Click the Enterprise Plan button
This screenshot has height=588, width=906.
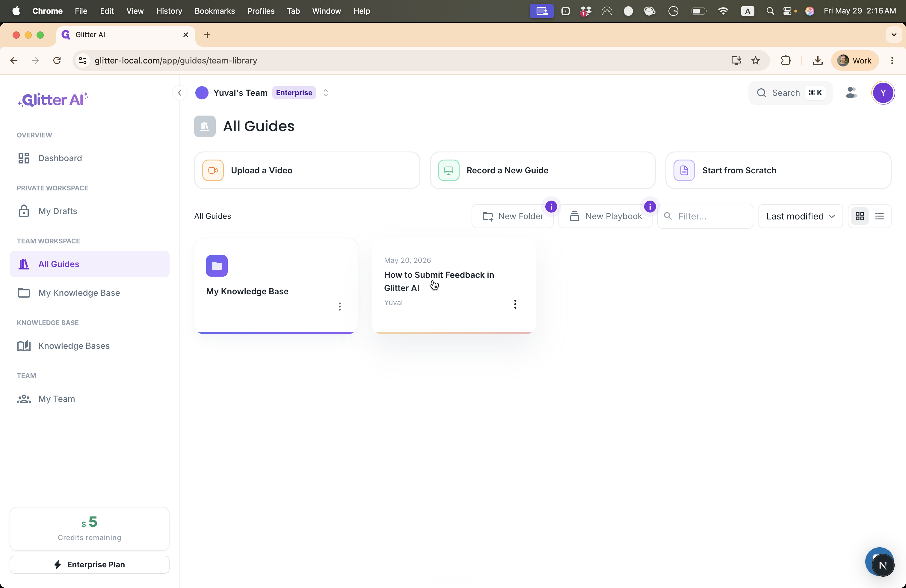click(x=90, y=564)
